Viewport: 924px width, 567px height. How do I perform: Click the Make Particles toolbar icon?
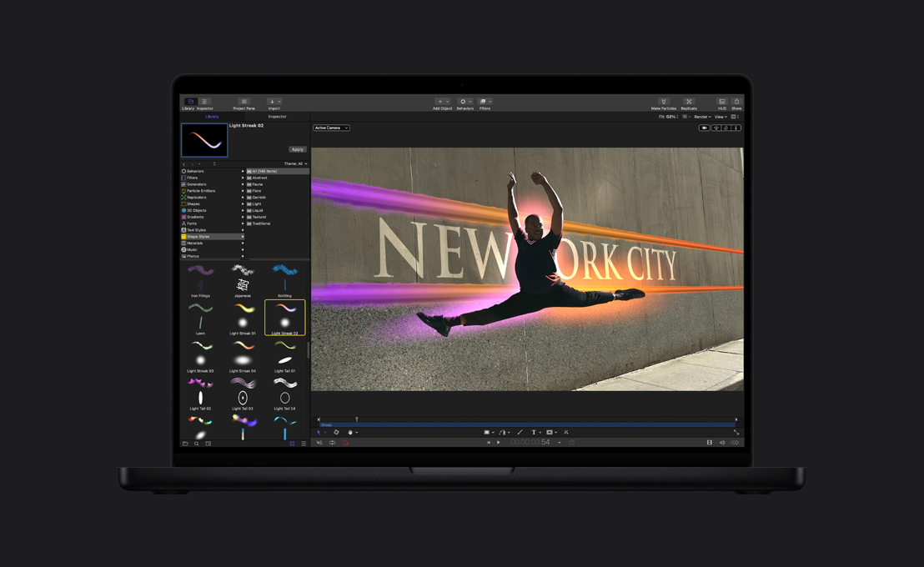(664, 100)
